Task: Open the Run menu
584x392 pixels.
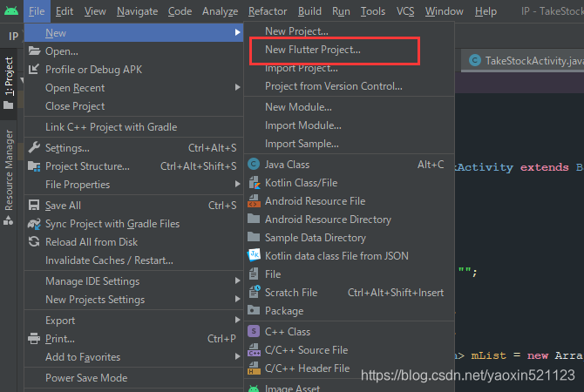Action: [341, 11]
